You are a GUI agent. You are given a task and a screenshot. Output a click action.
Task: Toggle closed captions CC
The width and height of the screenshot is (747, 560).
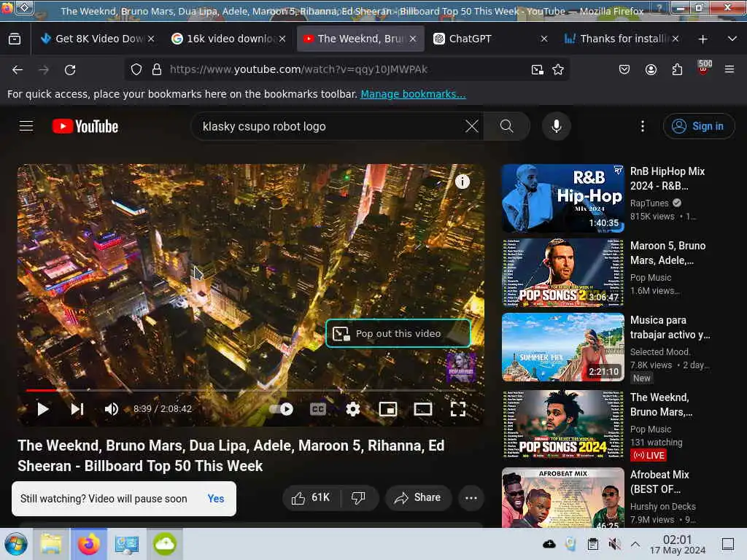tap(318, 409)
